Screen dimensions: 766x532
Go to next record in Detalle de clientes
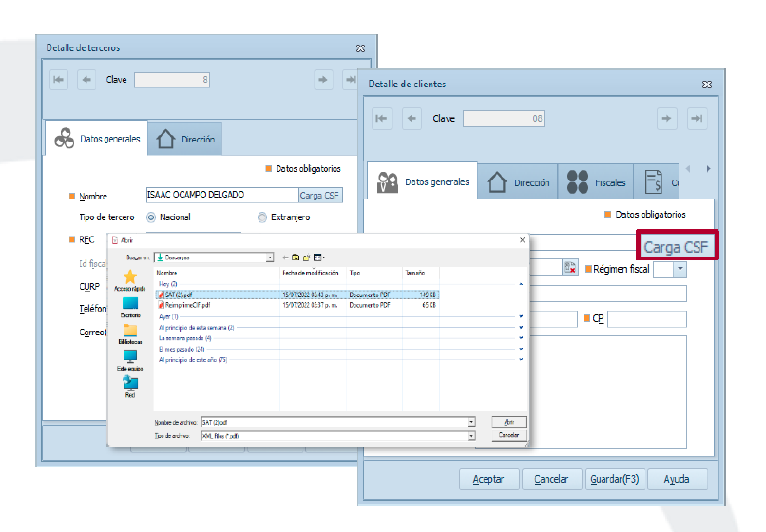click(x=666, y=118)
